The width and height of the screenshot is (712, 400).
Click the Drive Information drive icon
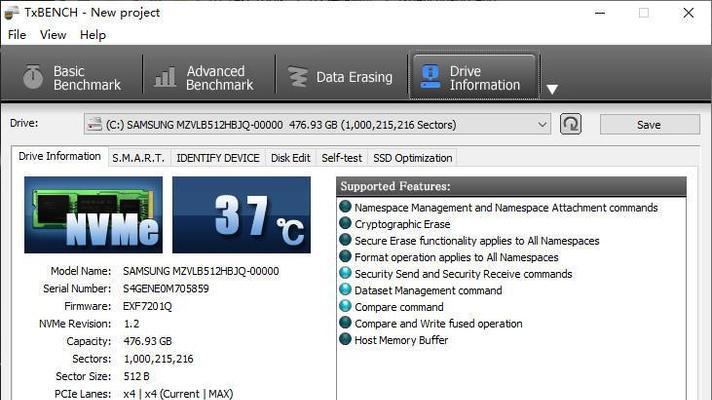tap(430, 76)
